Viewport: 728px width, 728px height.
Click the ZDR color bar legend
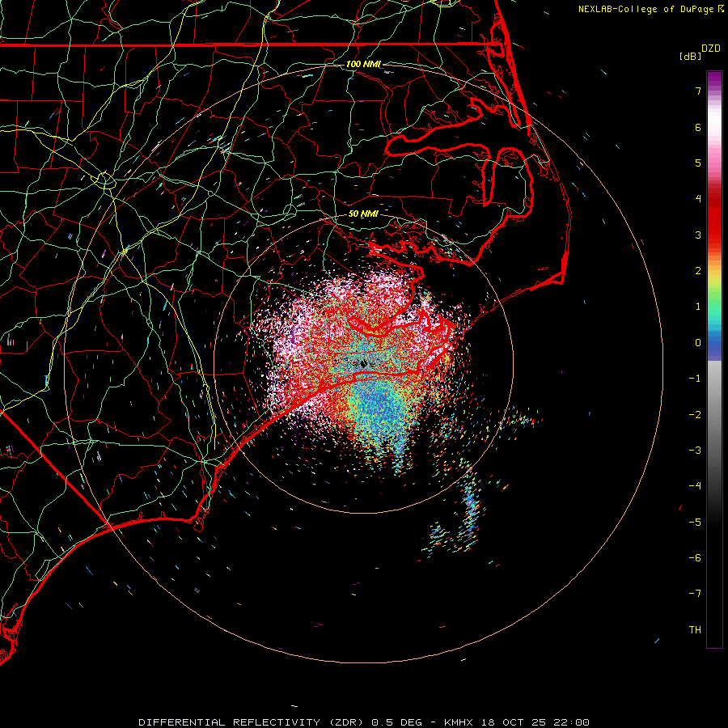click(714, 359)
